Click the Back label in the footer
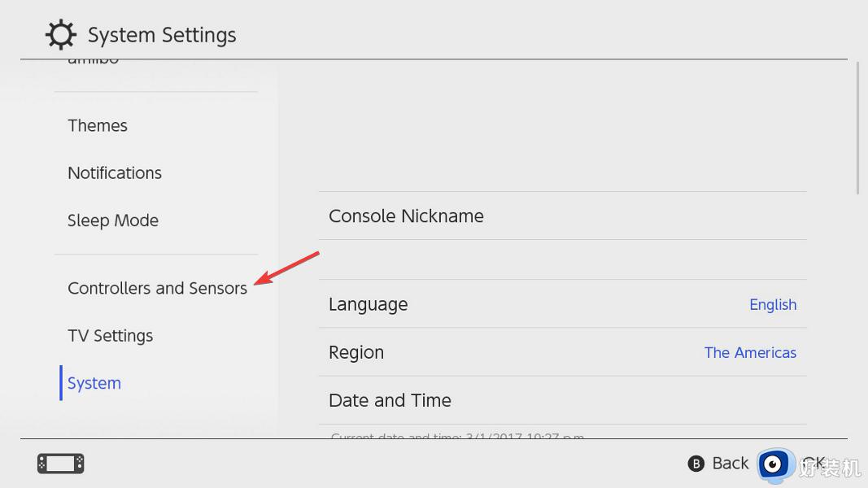Image resolution: width=868 pixels, height=488 pixels. [731, 463]
